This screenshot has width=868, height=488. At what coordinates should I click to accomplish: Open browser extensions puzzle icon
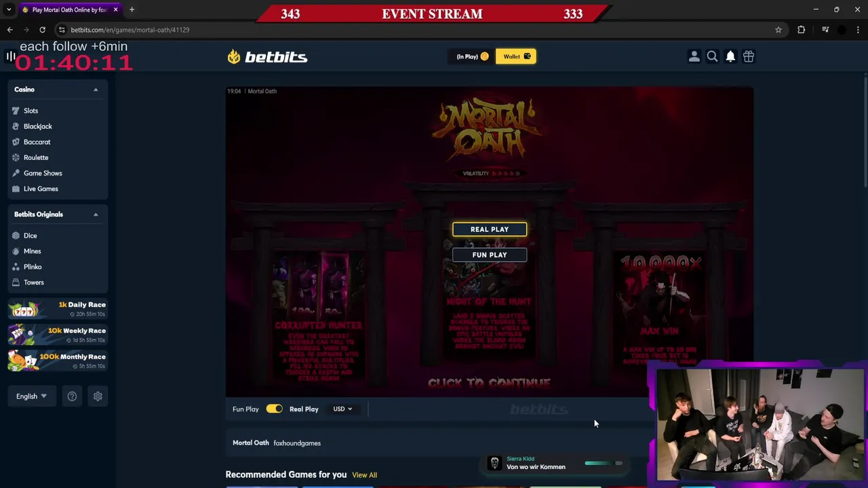[x=802, y=30]
